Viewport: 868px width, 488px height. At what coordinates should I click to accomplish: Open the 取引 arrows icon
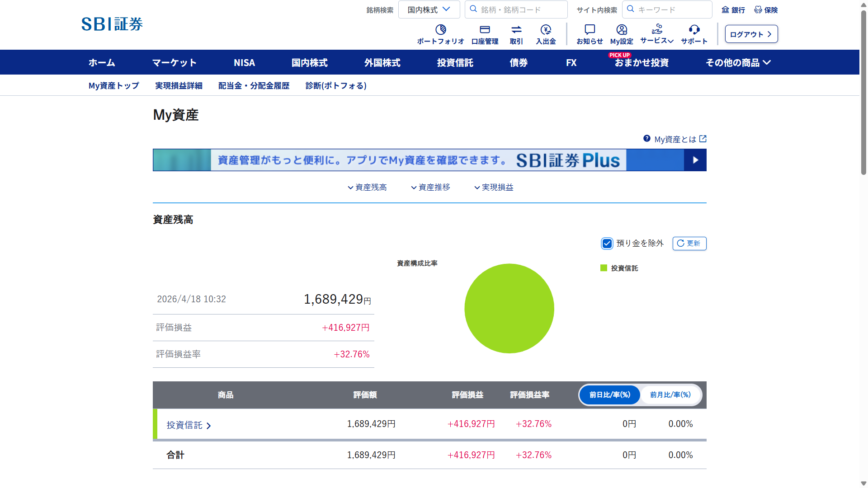point(516,30)
